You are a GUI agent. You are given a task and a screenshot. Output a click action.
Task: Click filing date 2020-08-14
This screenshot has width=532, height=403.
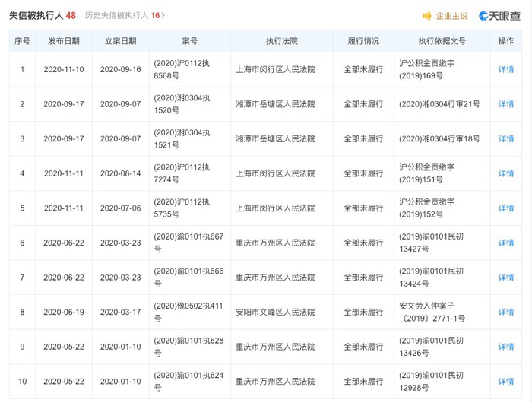click(x=120, y=173)
